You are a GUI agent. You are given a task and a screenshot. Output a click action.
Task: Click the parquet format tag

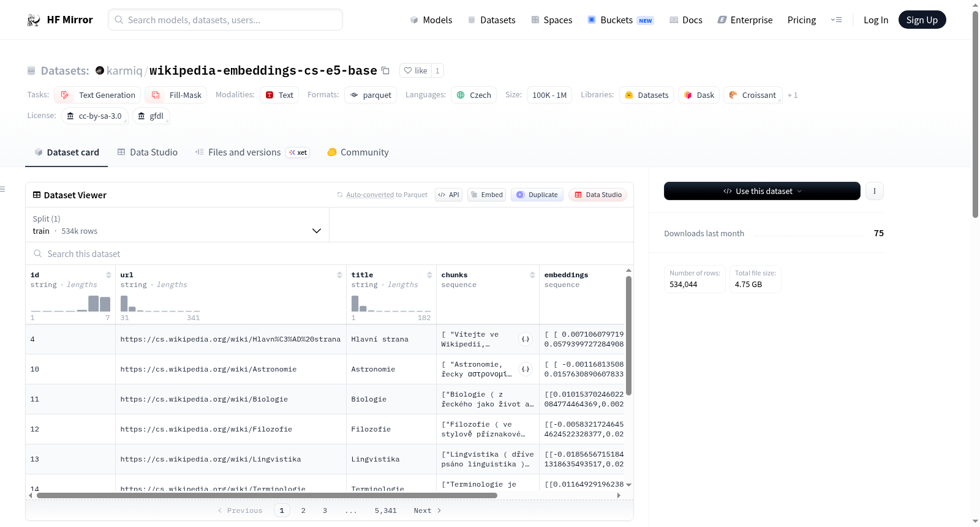coord(371,95)
